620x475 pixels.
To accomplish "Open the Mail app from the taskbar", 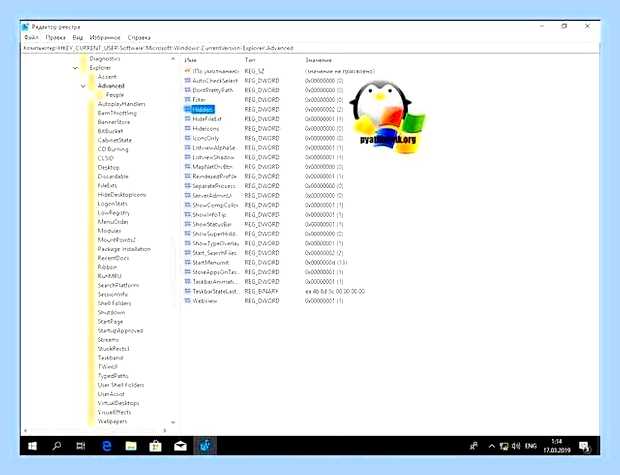I will tap(180, 446).
